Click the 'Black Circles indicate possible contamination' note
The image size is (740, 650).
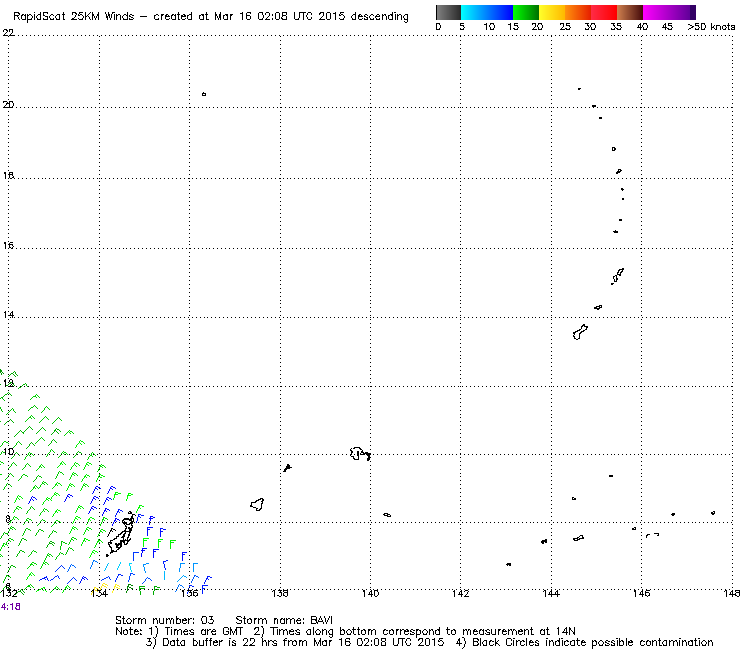(585, 642)
